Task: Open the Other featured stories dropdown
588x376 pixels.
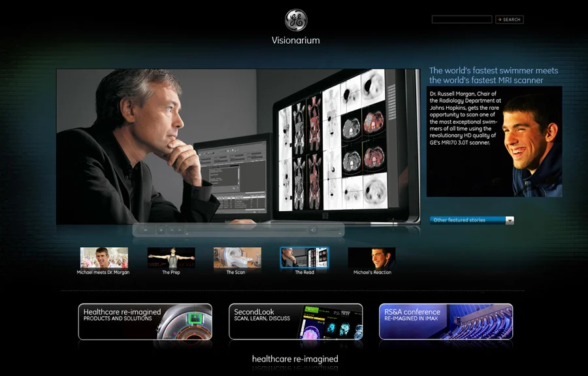Action: 472,220
